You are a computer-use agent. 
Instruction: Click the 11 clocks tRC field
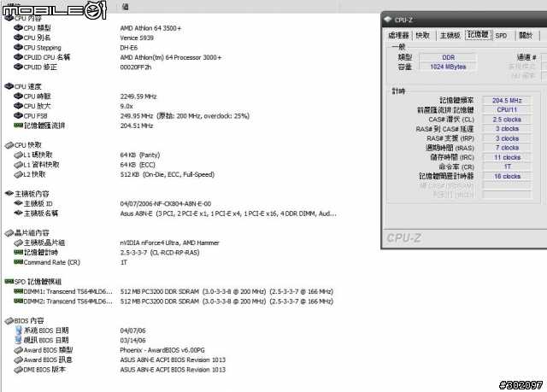point(507,157)
